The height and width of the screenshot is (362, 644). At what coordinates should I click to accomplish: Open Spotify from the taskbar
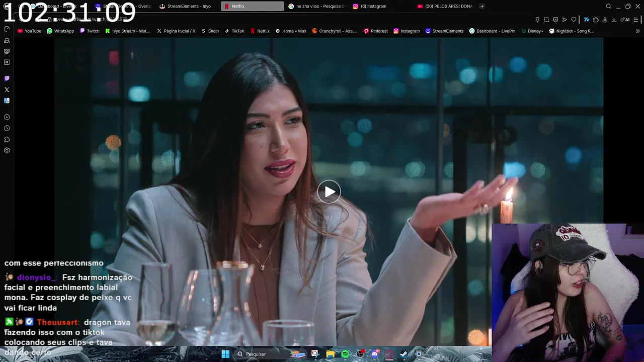[345, 354]
